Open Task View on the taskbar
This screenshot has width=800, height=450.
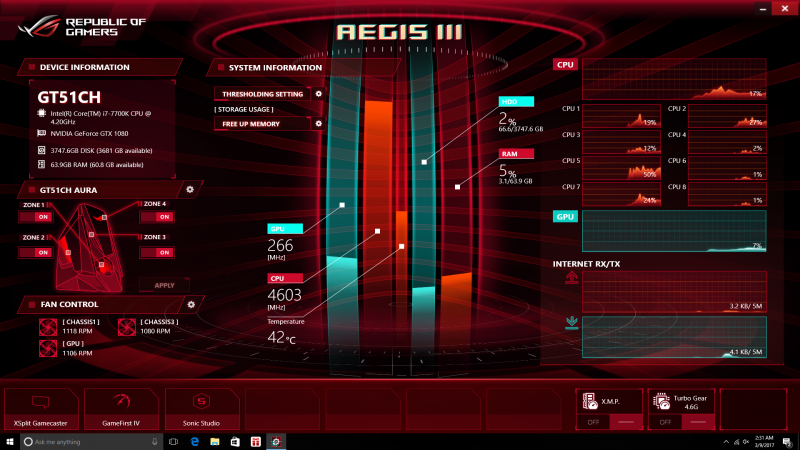[x=173, y=442]
